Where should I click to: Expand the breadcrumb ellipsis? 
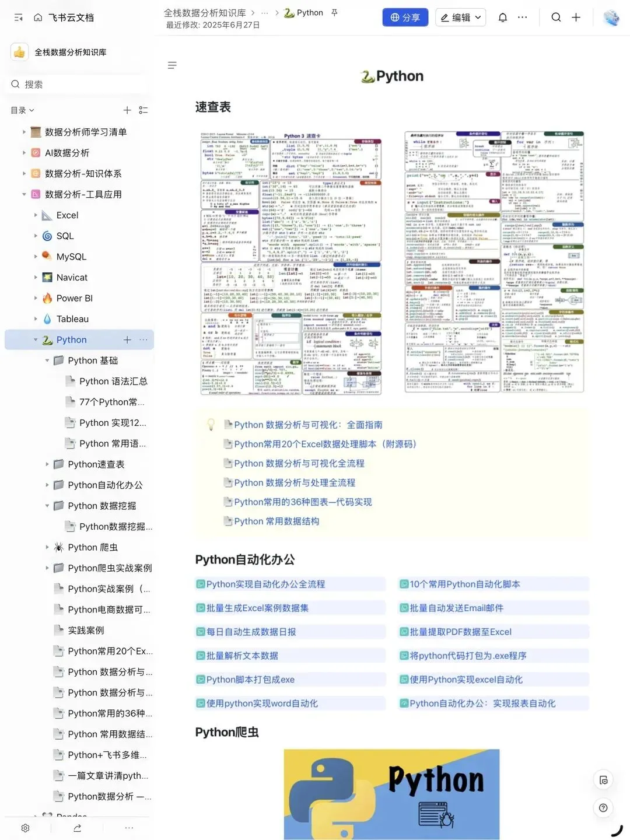click(x=265, y=12)
